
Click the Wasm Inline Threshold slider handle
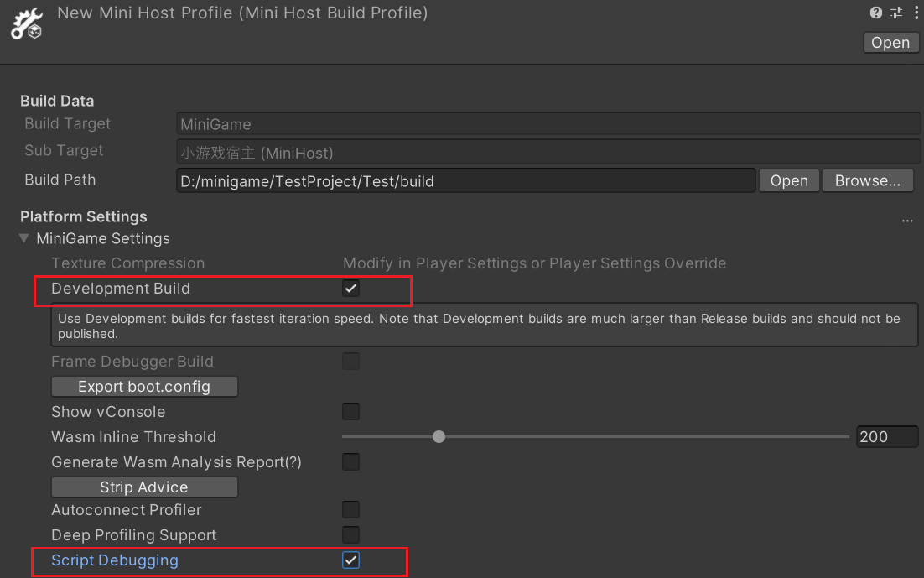[439, 437]
